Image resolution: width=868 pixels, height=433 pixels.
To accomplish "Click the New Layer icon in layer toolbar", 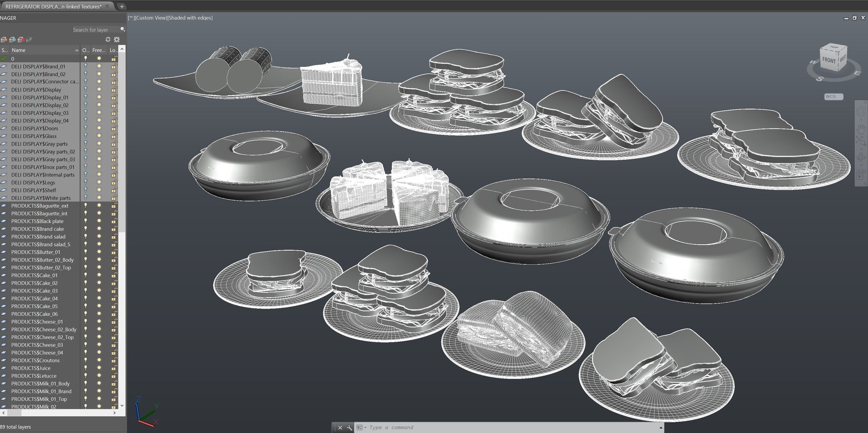I will (4, 40).
